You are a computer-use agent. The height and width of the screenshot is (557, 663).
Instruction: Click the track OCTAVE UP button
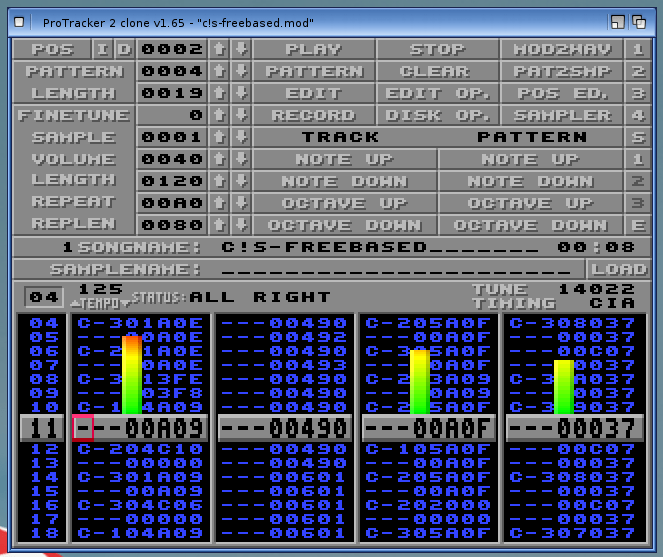coord(343,203)
